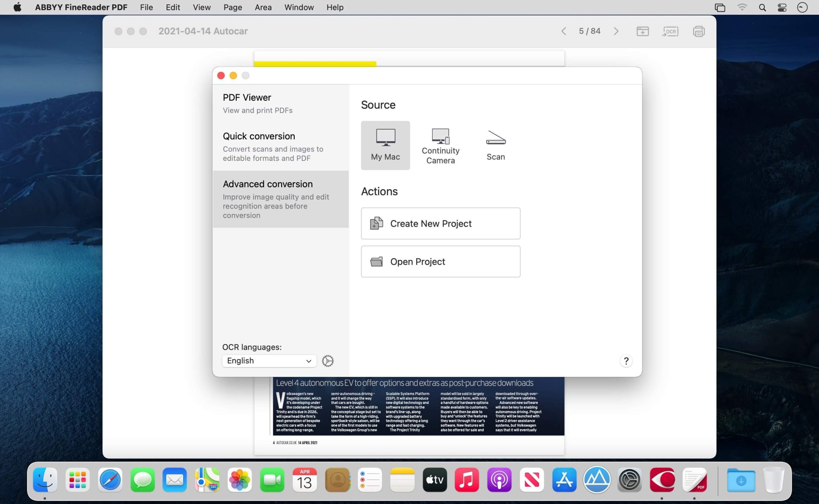
Task: Go to next page arrow
Action: point(616,31)
